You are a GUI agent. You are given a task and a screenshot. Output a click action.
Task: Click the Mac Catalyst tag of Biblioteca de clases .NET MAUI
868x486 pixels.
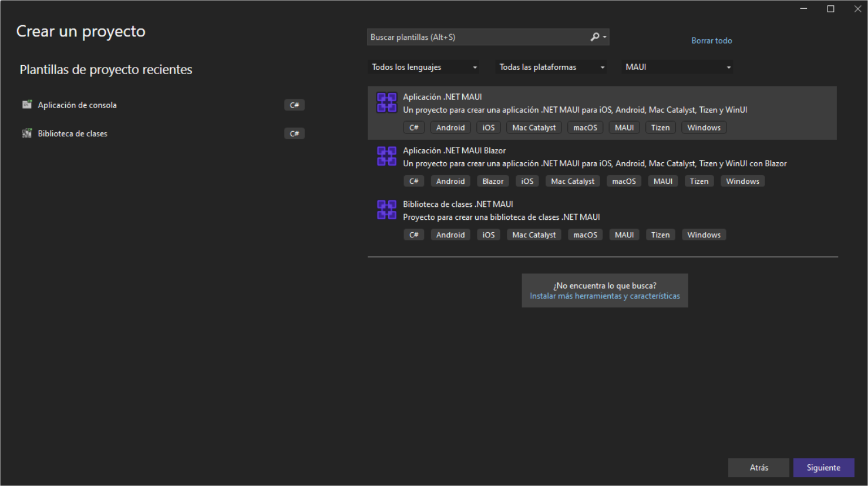[534, 234]
